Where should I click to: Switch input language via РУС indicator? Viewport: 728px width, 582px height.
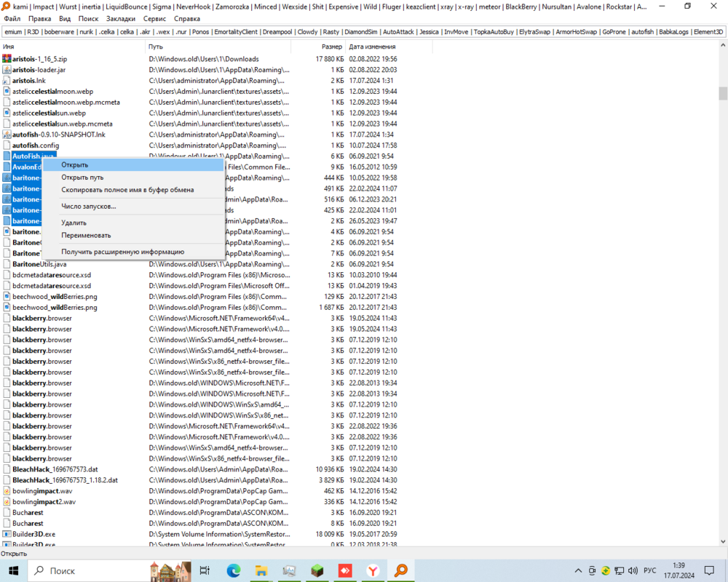tap(650, 571)
